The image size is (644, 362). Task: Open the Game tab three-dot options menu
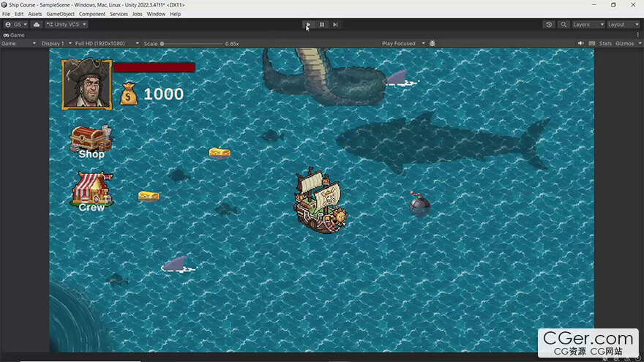638,35
